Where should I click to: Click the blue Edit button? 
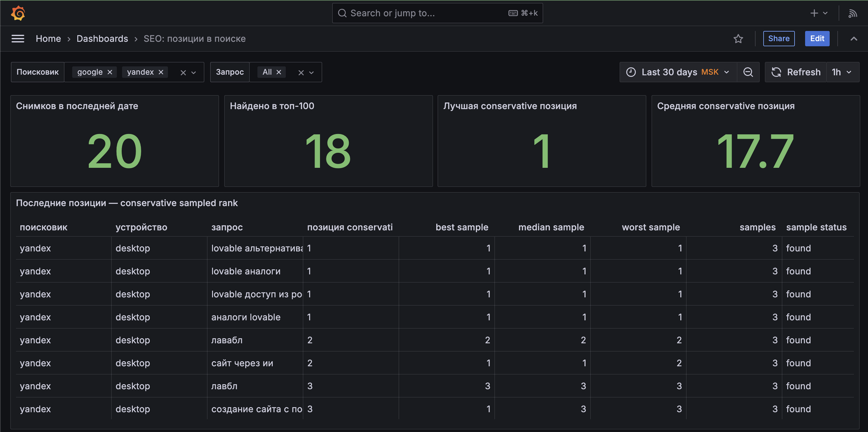click(x=817, y=39)
